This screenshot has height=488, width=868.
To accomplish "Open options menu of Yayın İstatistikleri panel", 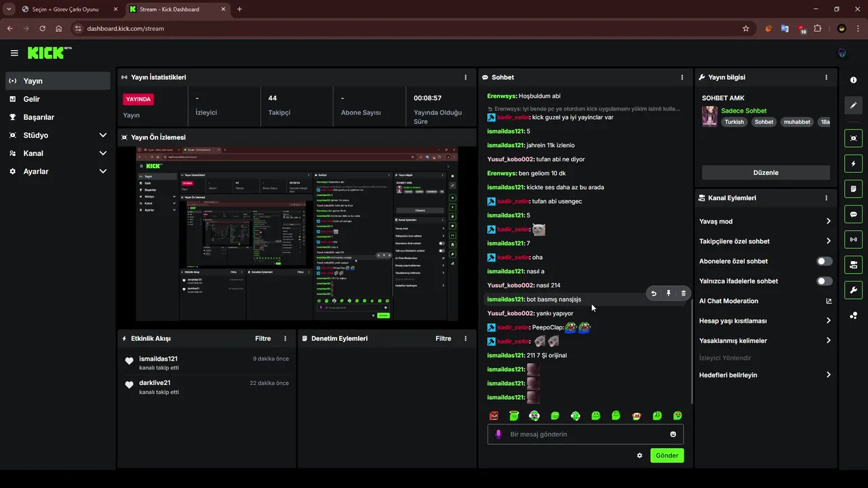I will (x=465, y=77).
